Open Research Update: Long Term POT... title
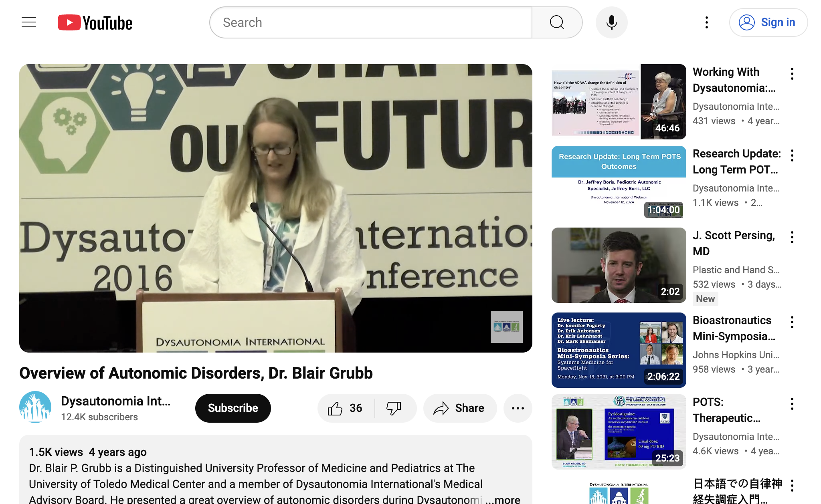Viewport: 821px width, 504px height. click(737, 161)
